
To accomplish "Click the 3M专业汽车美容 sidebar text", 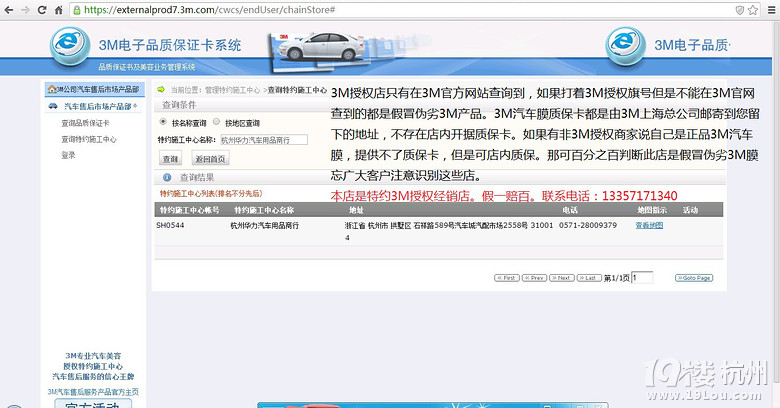I will click(93, 356).
